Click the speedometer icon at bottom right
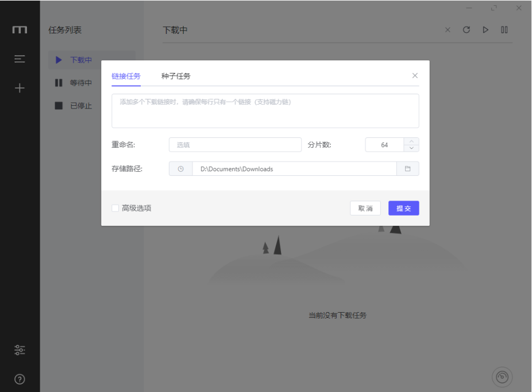Image resolution: width=532 pixels, height=392 pixels. [x=502, y=377]
